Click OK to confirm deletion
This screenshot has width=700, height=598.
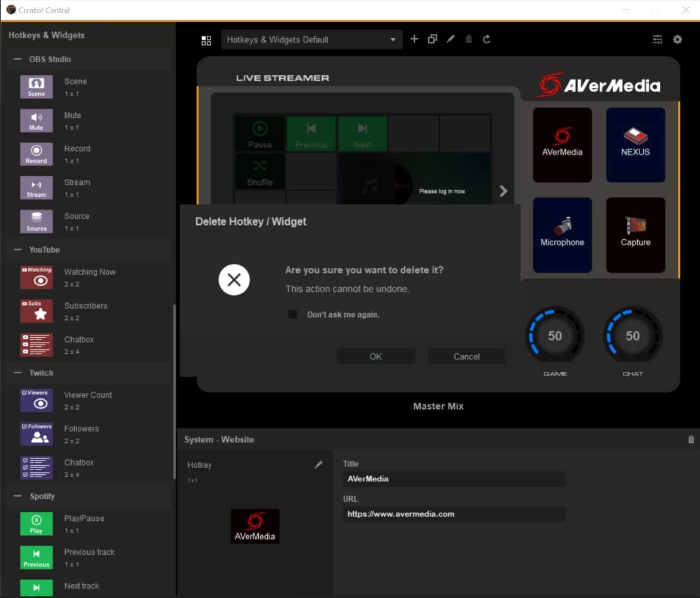coord(375,356)
